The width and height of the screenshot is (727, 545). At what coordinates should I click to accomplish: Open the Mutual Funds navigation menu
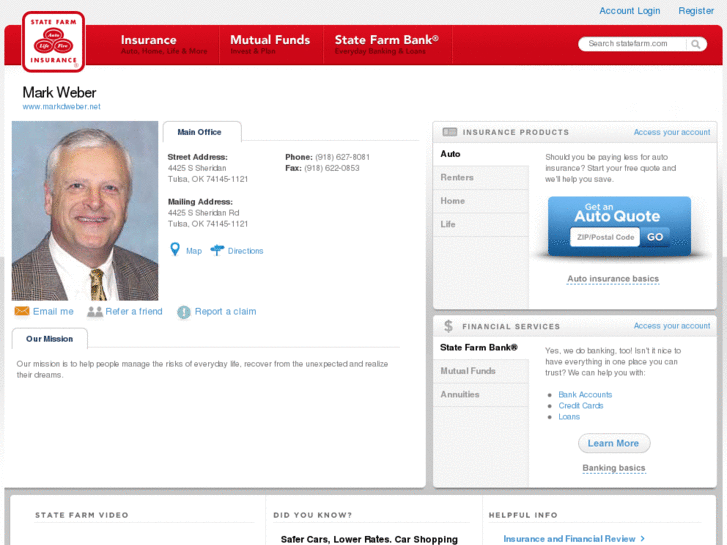click(270, 45)
